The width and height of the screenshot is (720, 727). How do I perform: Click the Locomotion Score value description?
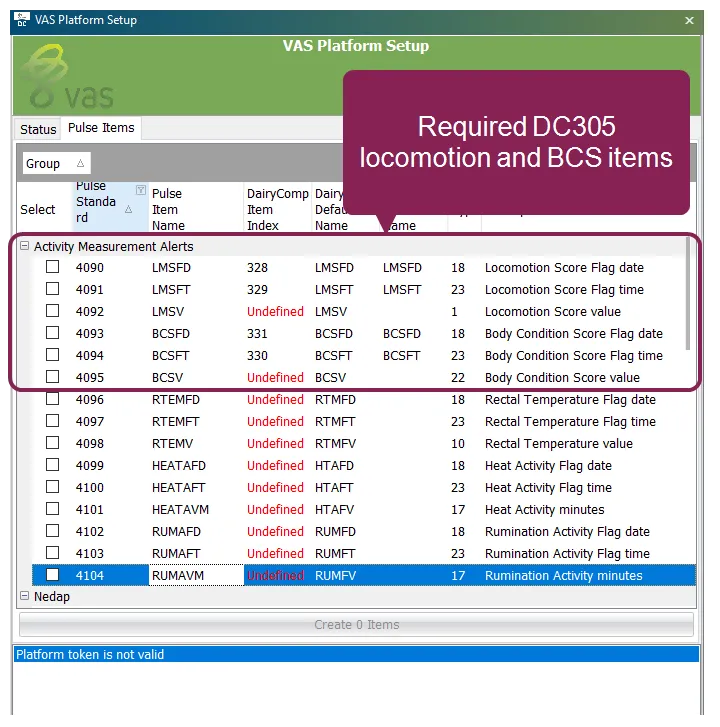coord(553,312)
